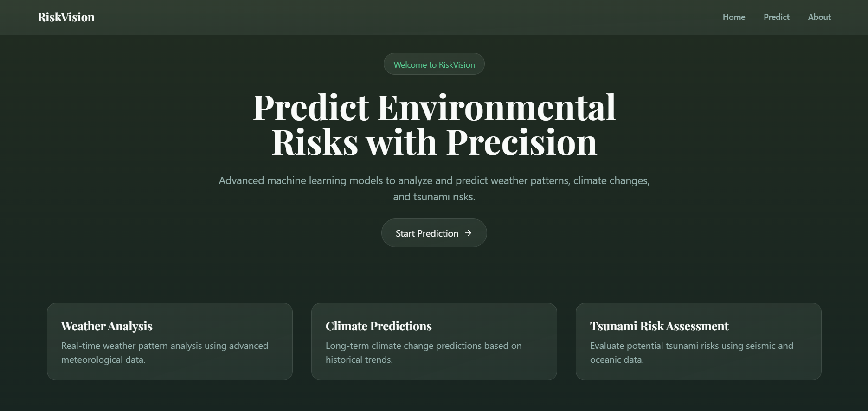Click the Climate Predictions heading
Screen dimensions: 868x411
click(379, 326)
